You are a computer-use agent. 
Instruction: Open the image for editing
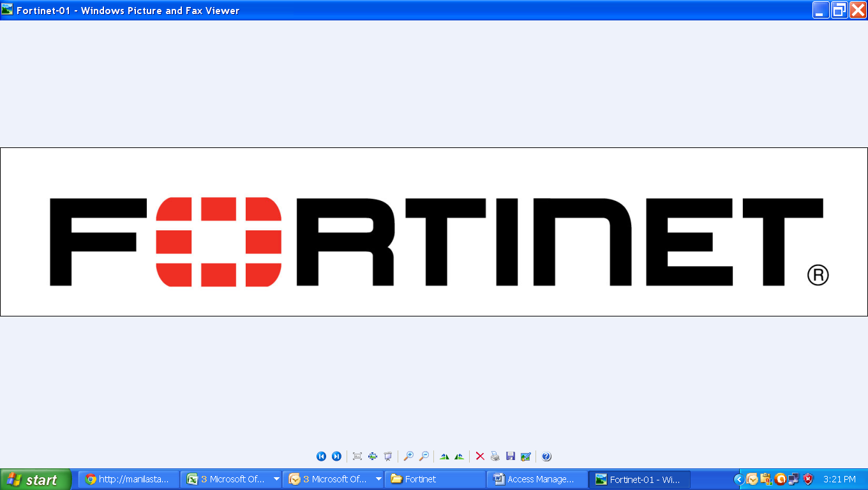tap(526, 456)
